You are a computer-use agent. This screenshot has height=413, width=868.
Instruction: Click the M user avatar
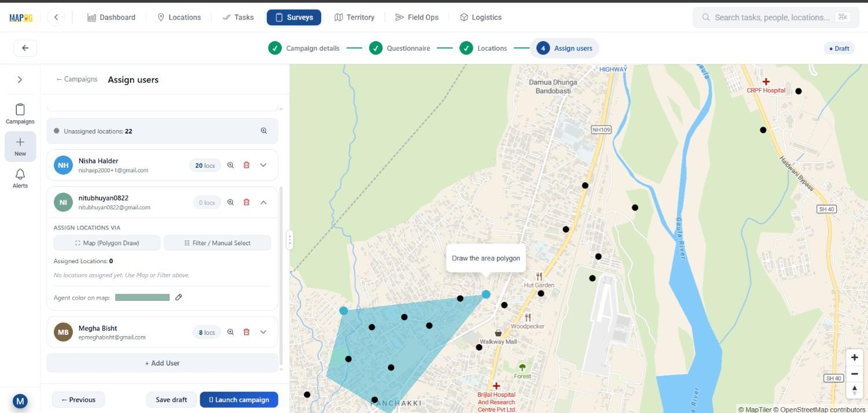(x=20, y=401)
